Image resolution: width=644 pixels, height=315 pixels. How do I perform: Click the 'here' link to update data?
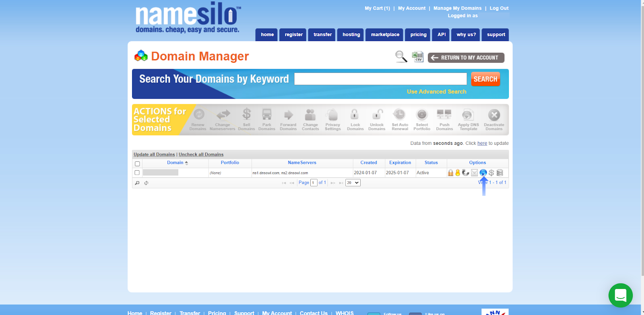point(482,143)
